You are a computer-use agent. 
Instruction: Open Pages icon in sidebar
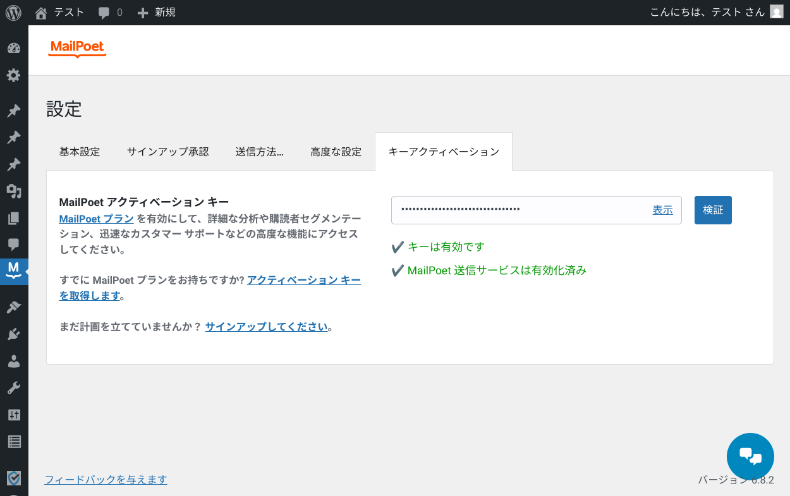[14, 218]
